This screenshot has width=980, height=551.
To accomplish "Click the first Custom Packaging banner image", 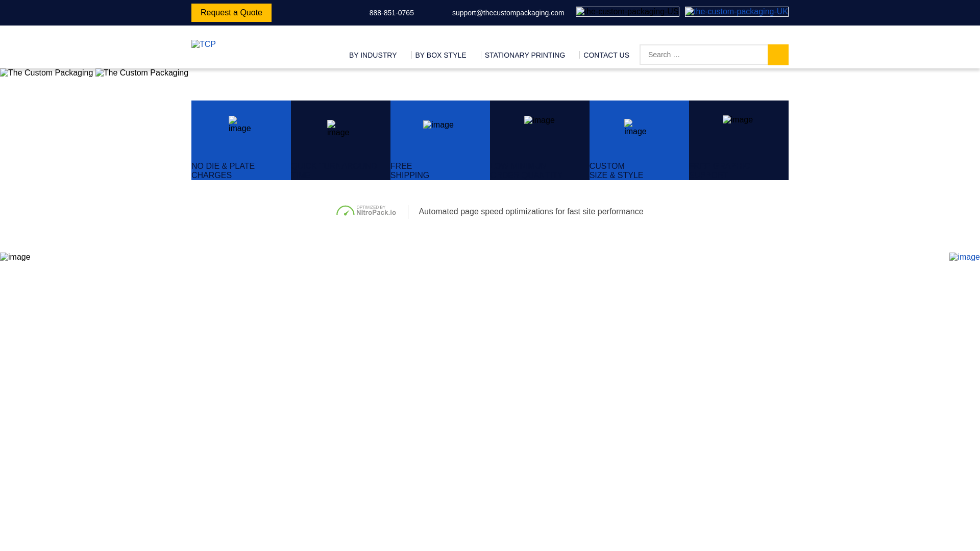I will tap(46, 73).
